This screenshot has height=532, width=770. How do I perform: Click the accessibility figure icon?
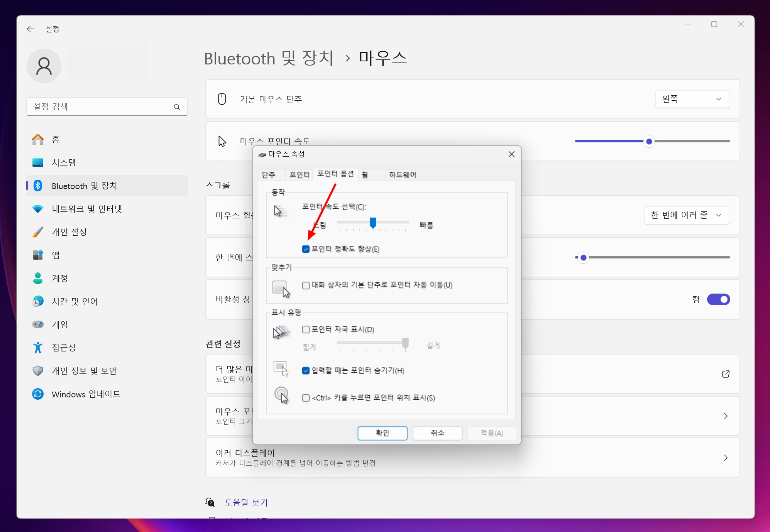click(x=38, y=348)
